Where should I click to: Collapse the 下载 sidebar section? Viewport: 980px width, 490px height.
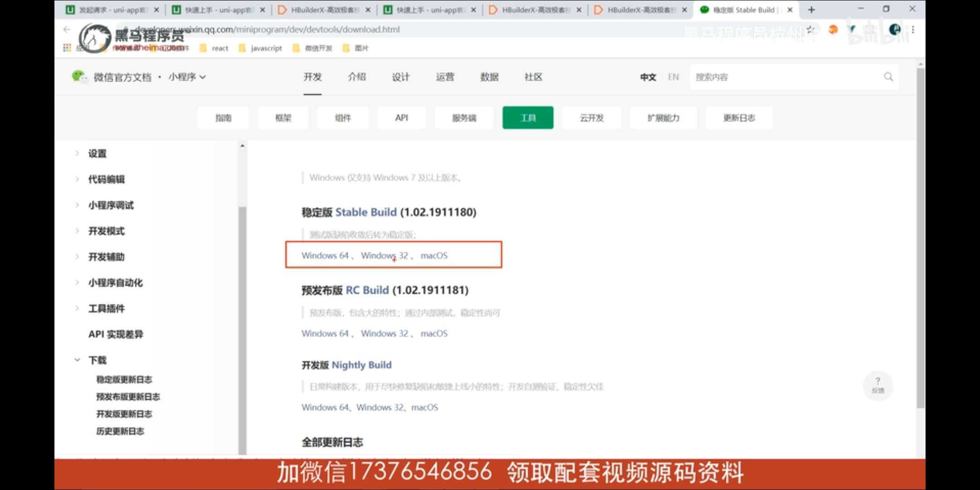click(77, 360)
